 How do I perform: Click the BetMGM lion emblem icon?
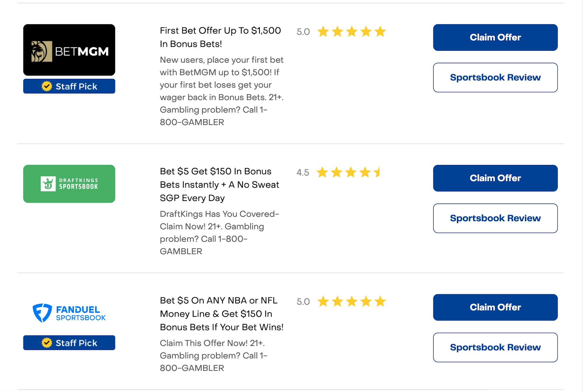click(x=41, y=51)
